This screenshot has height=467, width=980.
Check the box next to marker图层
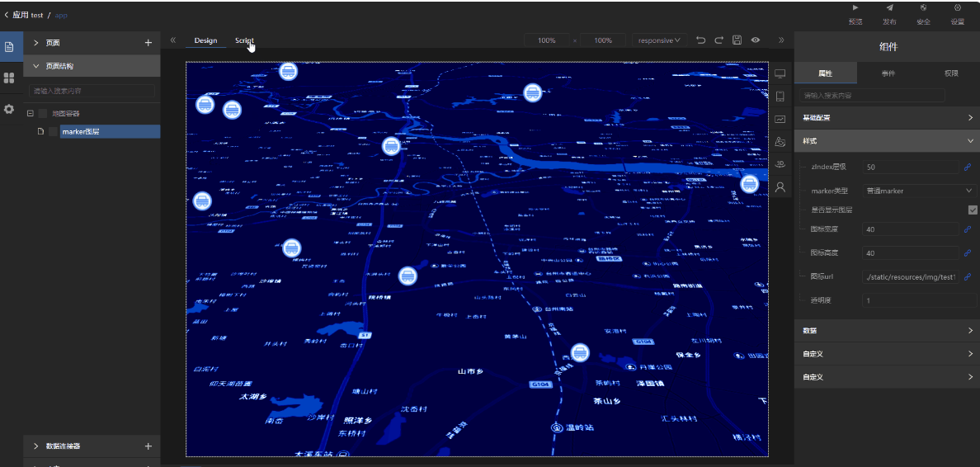(54, 132)
